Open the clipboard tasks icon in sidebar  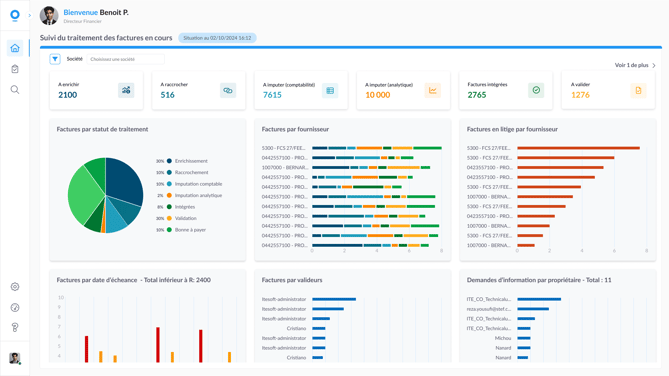coord(15,69)
